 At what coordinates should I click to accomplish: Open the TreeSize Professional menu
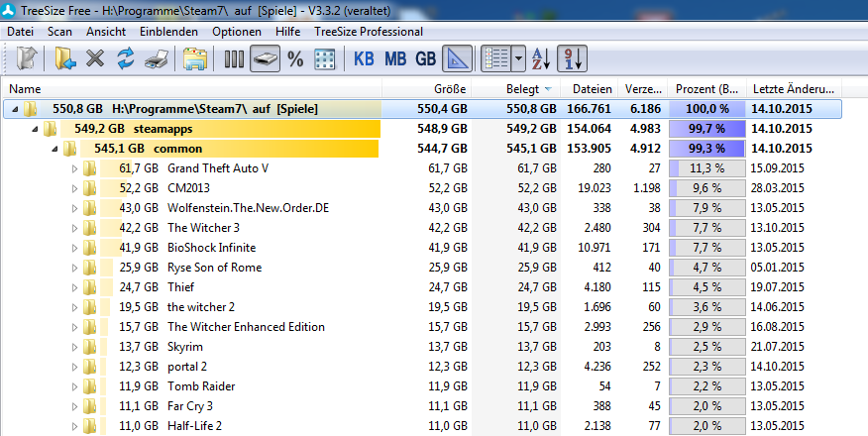tap(369, 32)
